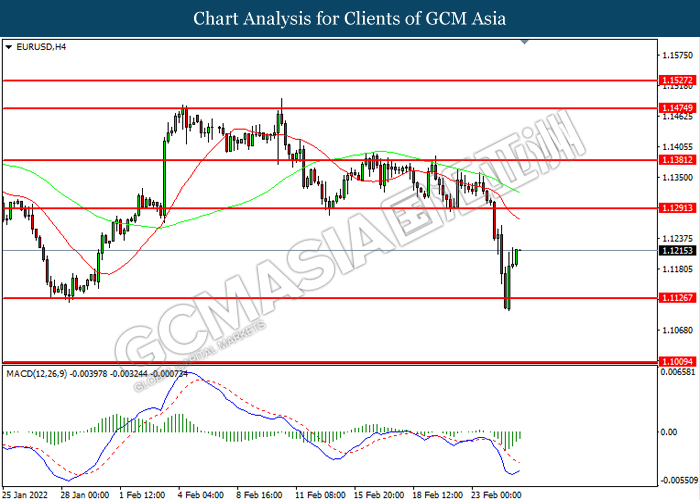Click the 1.12375 price scale value
This screenshot has width=700, height=500.
(678, 238)
